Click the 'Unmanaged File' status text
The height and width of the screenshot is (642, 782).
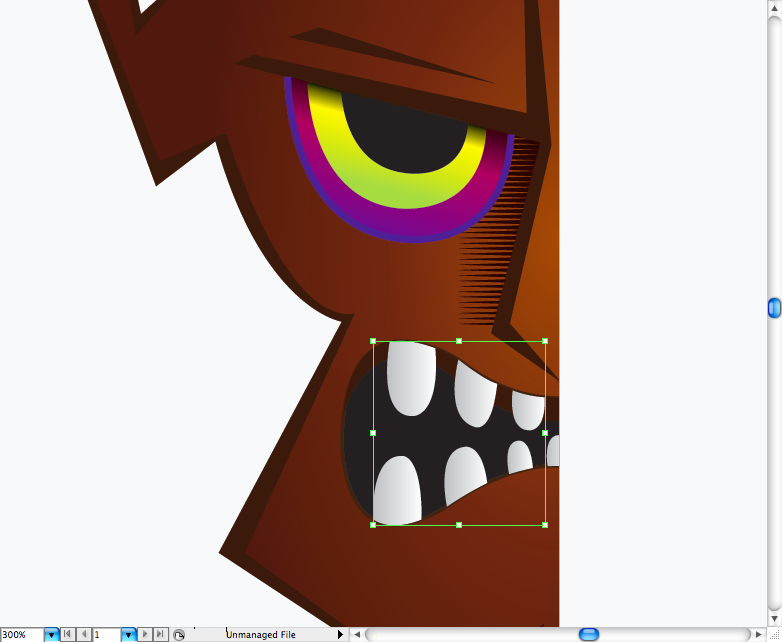[260, 635]
